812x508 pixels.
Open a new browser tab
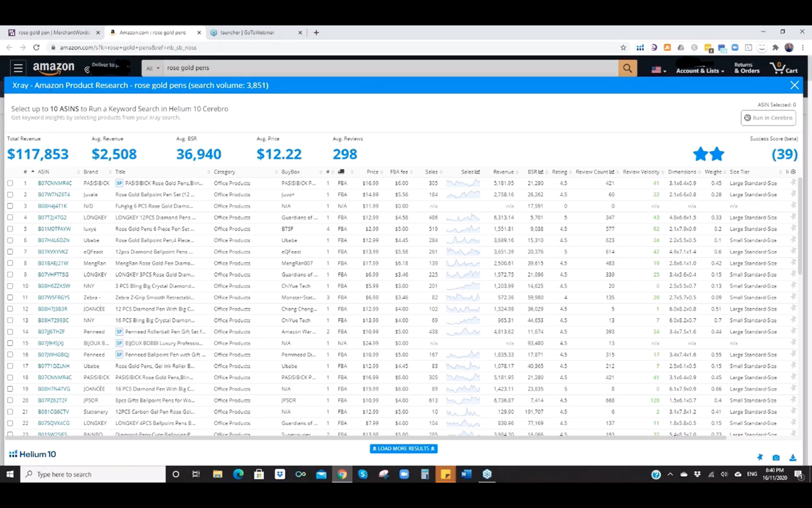click(x=316, y=32)
